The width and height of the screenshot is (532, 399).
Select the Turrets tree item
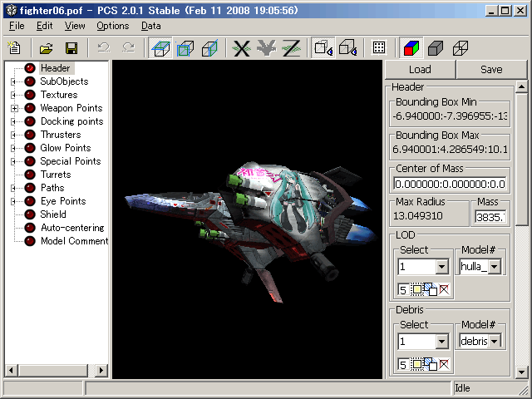click(x=56, y=175)
